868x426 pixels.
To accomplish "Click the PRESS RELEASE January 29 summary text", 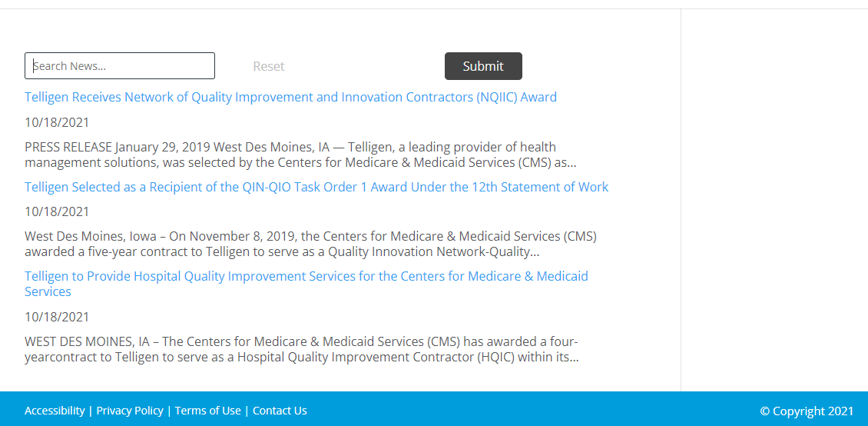I will 300,155.
